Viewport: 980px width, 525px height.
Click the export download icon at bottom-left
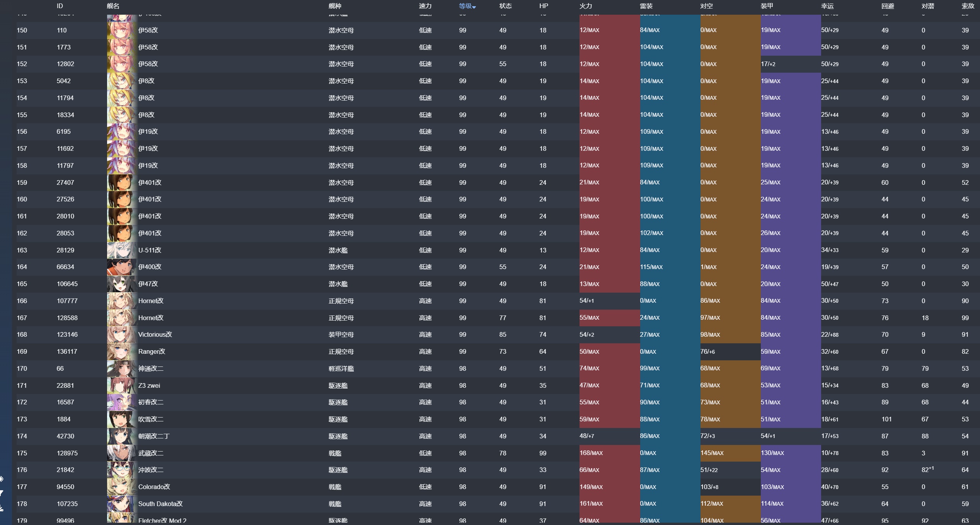(2, 508)
